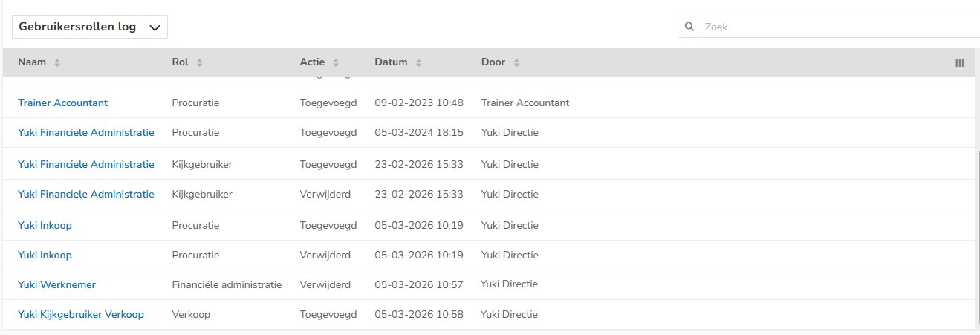980x335 pixels.
Task: Open the Trainer Accountant name link
Action: (x=62, y=103)
